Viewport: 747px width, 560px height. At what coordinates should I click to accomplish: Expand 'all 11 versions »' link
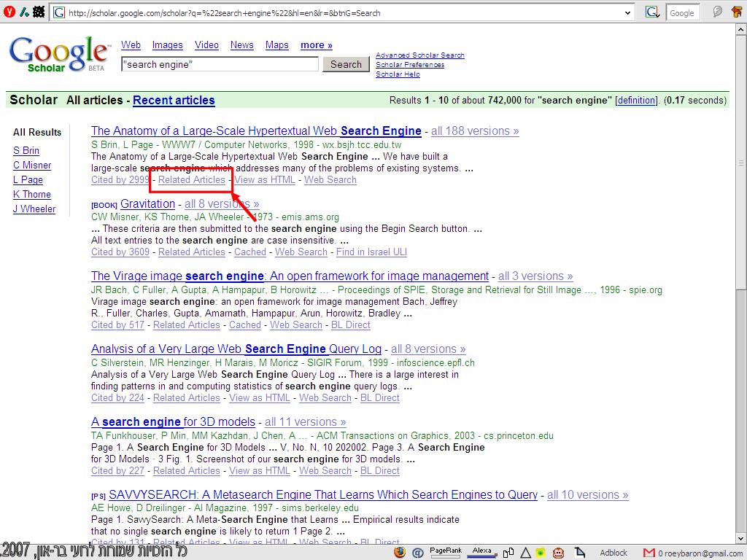tap(306, 422)
